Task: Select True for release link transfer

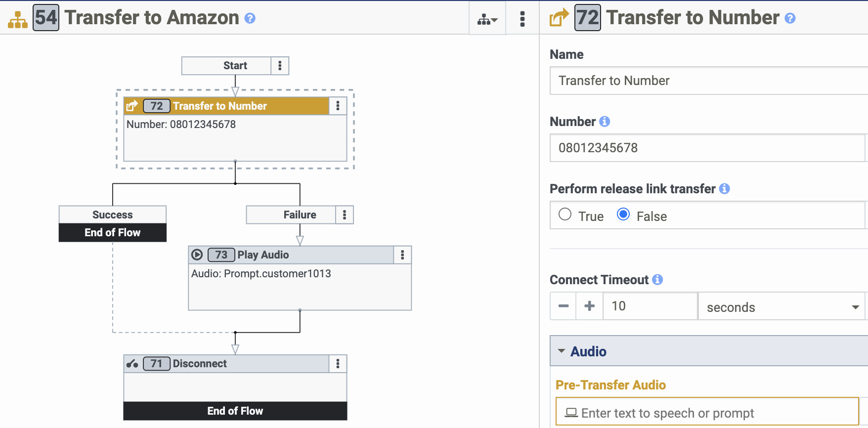Action: [565, 214]
